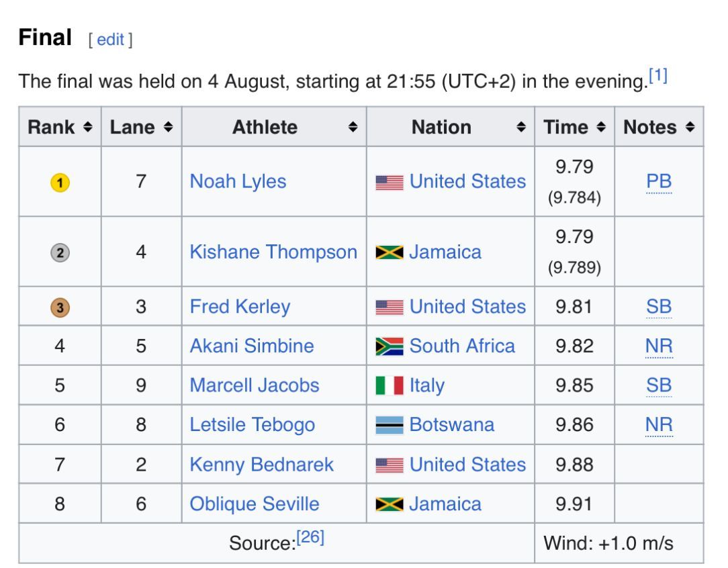Screen dimensions: 728x568
Task: Sort table by Lane column
Action: pyautogui.click(x=168, y=127)
